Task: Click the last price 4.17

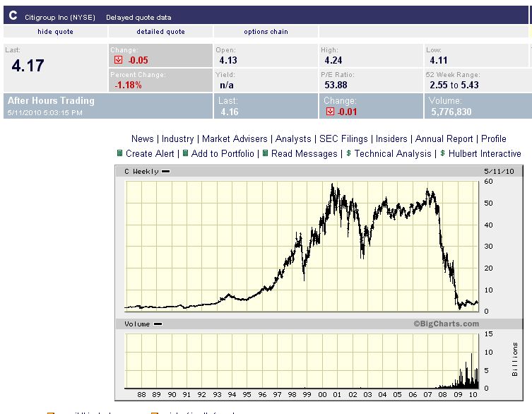Action: (28, 66)
